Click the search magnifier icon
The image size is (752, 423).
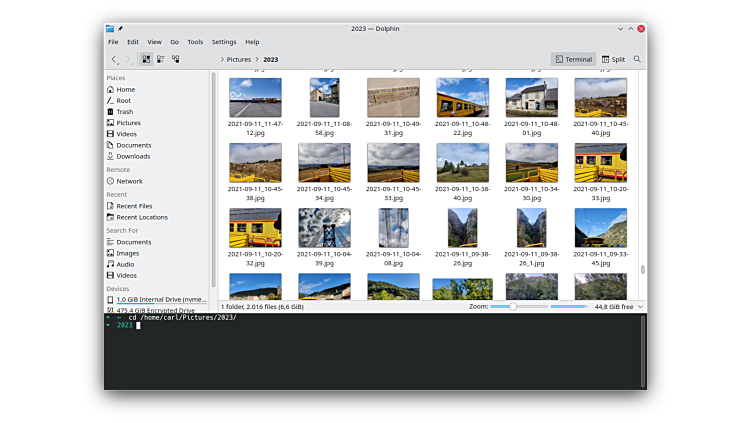coord(637,59)
